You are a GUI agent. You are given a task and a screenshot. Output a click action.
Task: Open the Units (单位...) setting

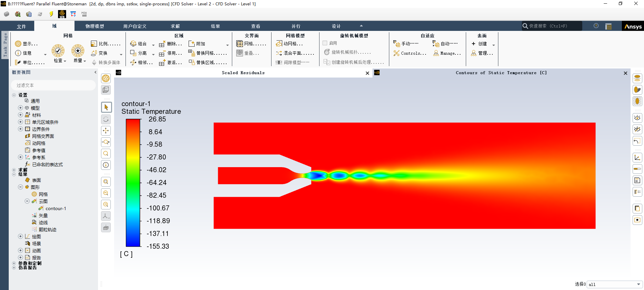tap(30, 62)
